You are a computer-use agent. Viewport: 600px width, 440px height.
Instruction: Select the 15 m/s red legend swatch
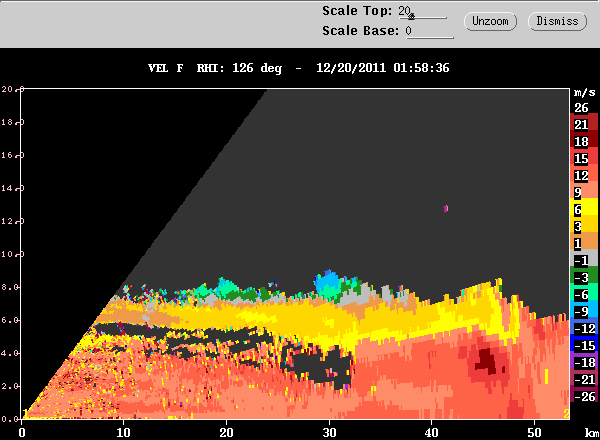[584, 158]
